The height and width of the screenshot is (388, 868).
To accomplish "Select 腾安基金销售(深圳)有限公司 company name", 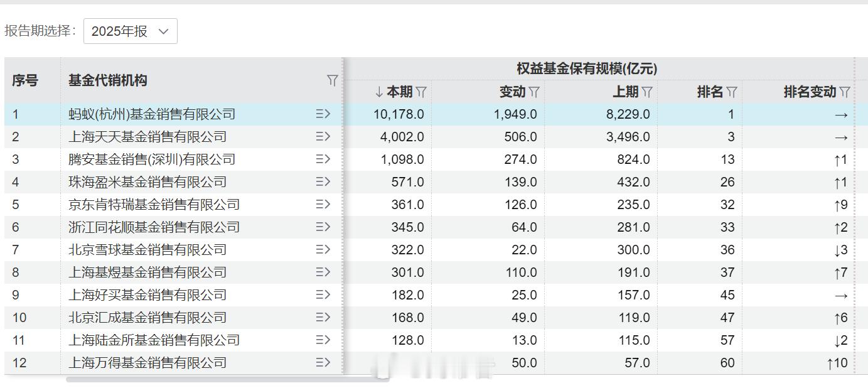I will coord(151,159).
